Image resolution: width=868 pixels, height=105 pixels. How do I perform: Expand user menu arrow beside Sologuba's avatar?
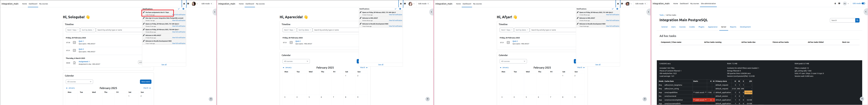[197, 4]
